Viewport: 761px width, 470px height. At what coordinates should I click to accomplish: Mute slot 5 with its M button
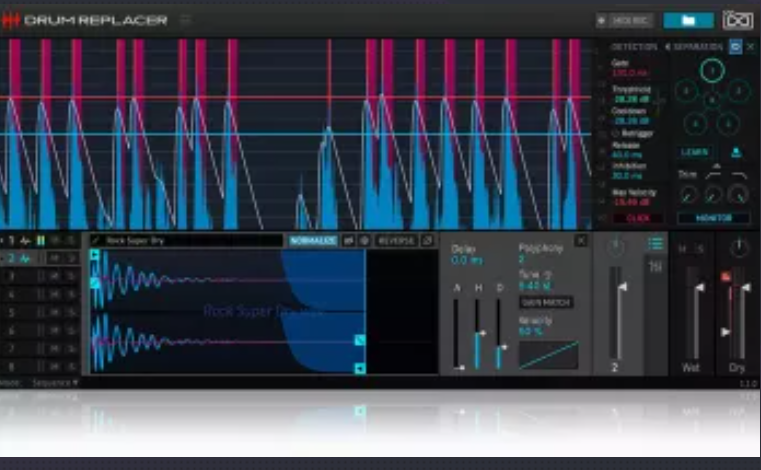click(55, 313)
